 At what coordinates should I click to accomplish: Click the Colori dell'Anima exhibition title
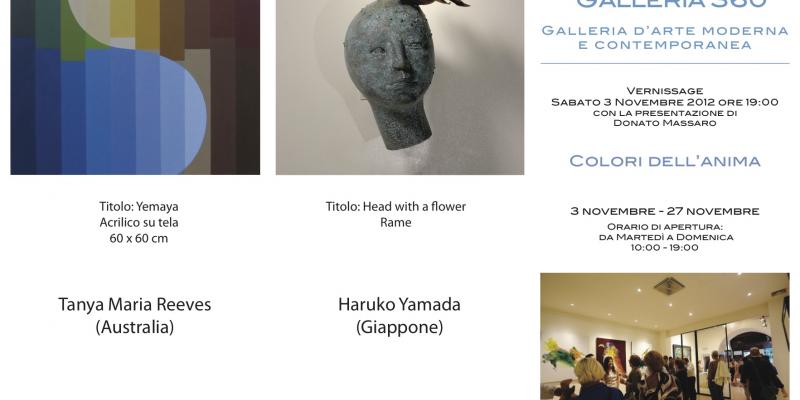(665, 161)
